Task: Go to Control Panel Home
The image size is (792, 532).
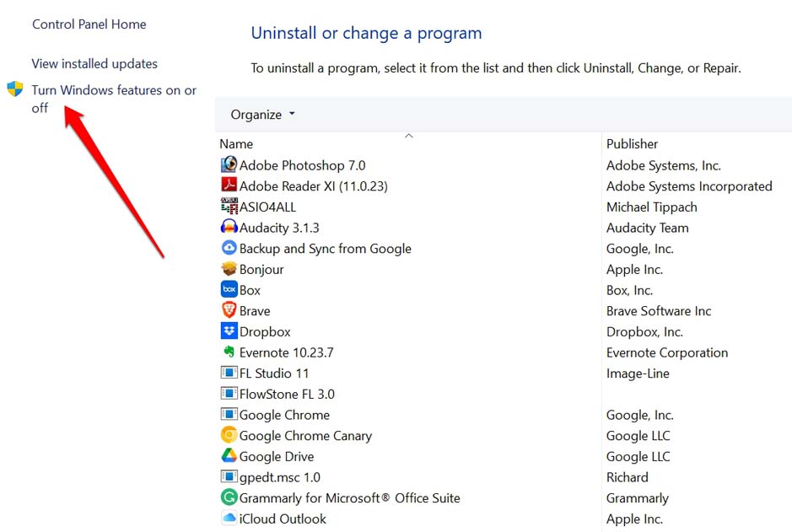Action: [x=89, y=24]
